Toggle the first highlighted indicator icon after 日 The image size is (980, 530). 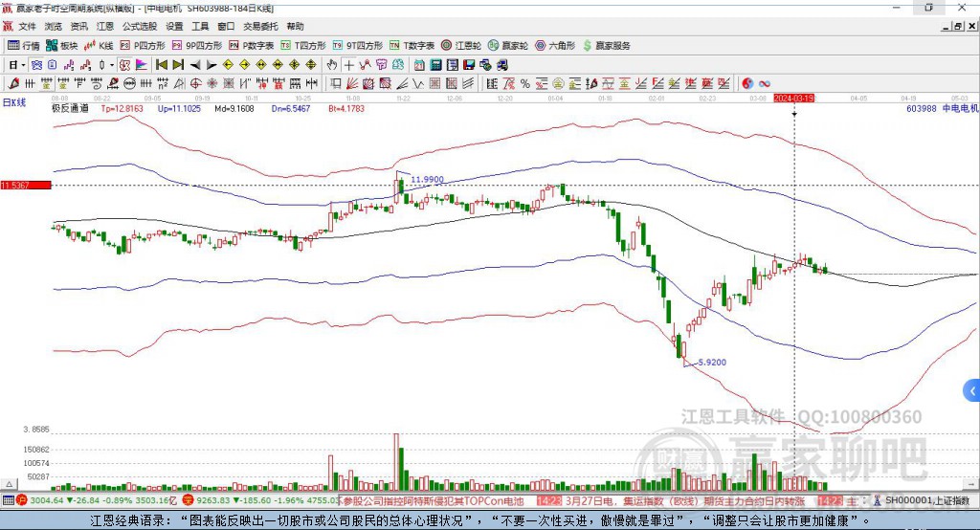pyautogui.click(x=37, y=65)
